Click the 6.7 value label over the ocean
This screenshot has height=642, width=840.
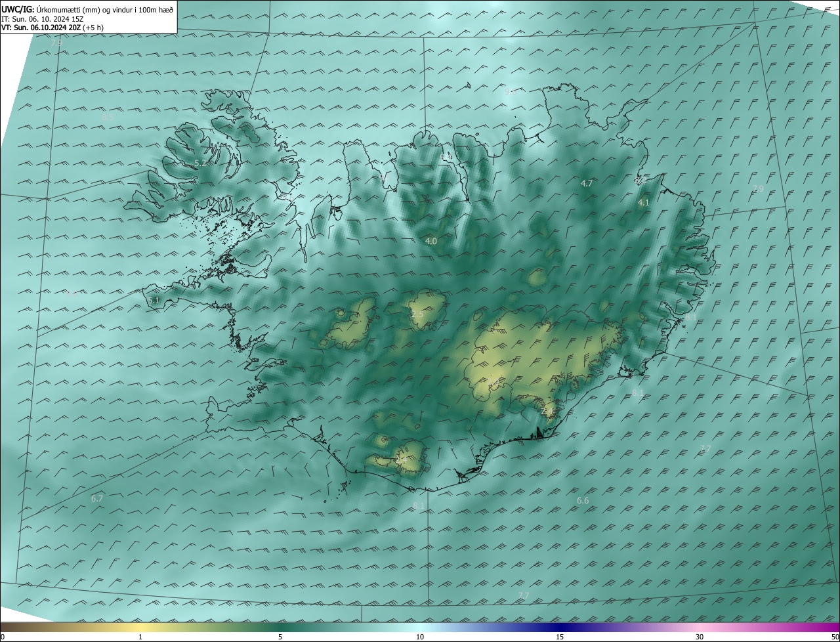tap(97, 499)
